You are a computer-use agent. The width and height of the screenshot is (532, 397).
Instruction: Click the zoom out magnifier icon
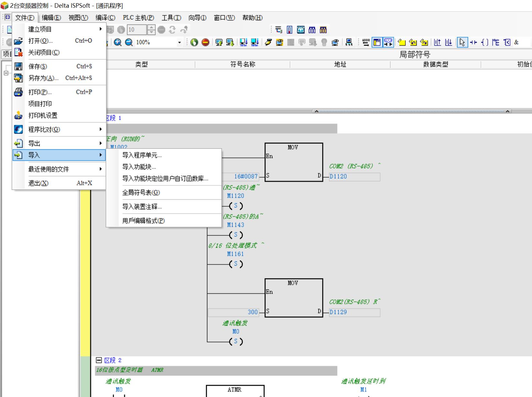pos(129,42)
